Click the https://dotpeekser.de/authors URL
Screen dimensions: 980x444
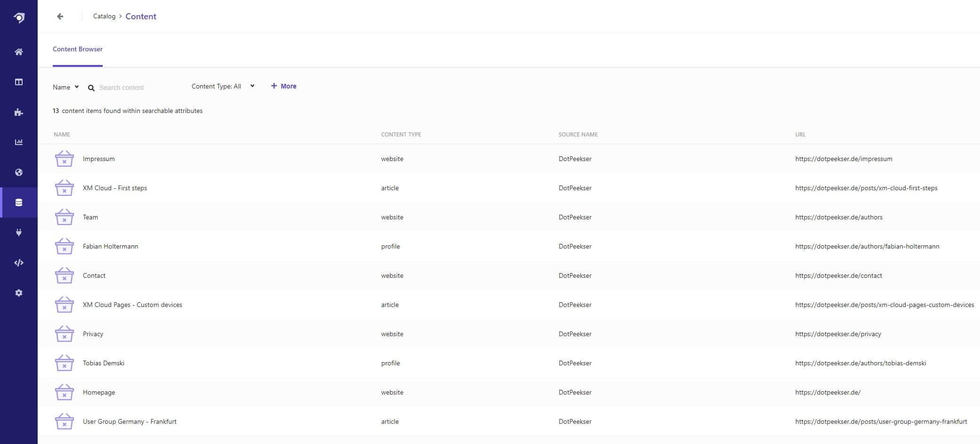pos(839,217)
